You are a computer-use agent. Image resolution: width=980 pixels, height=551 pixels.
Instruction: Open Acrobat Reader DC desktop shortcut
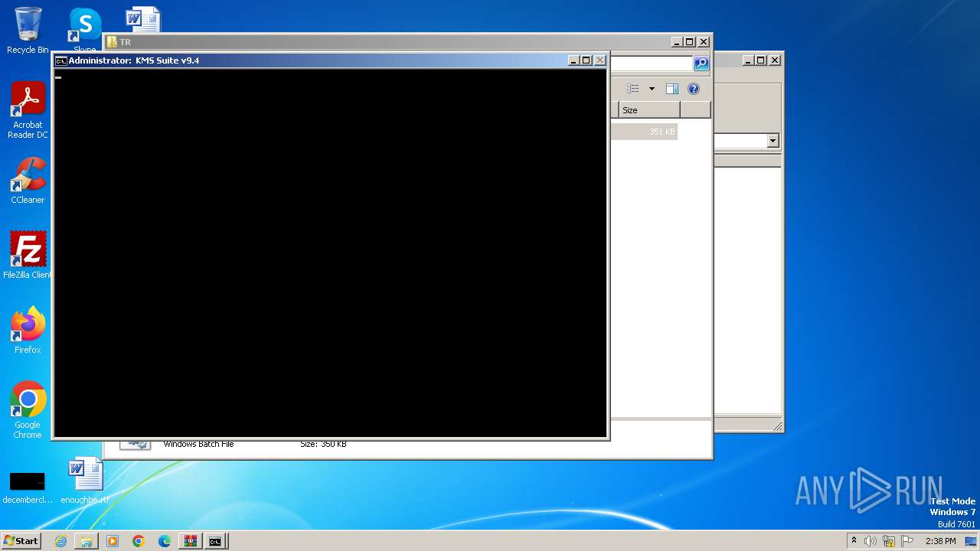click(28, 110)
